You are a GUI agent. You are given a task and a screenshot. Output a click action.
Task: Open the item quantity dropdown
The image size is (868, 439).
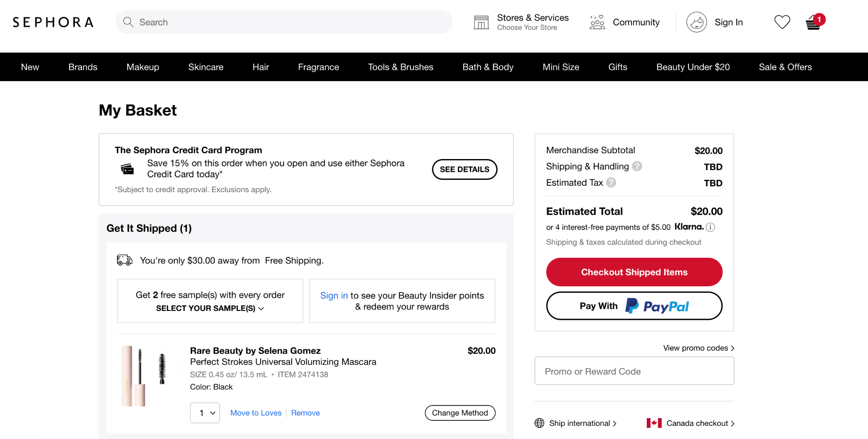click(x=205, y=413)
